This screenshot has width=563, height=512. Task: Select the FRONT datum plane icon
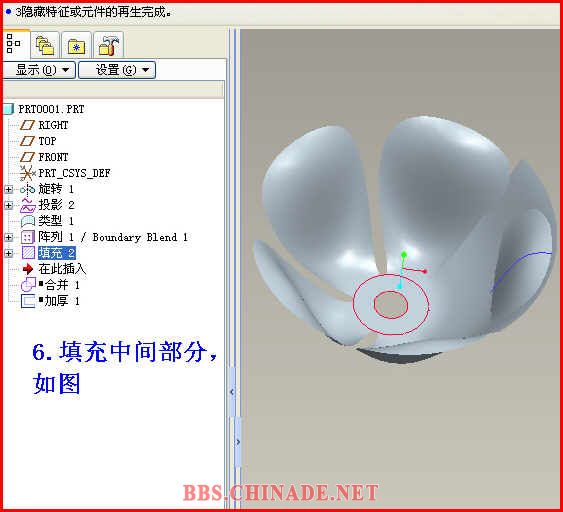[x=27, y=157]
